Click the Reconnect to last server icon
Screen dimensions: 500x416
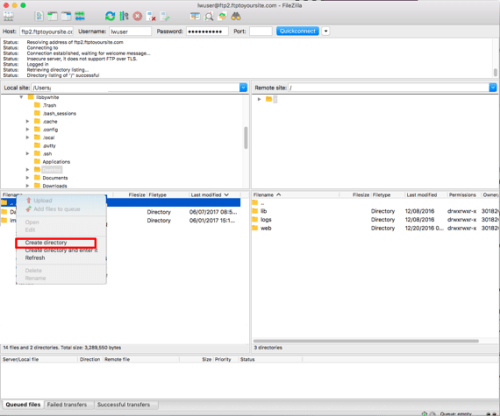click(165, 16)
